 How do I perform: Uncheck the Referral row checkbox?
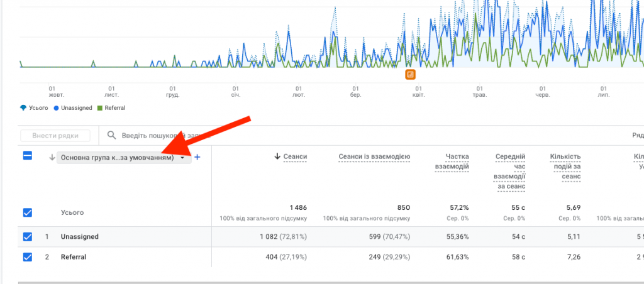coord(28,257)
